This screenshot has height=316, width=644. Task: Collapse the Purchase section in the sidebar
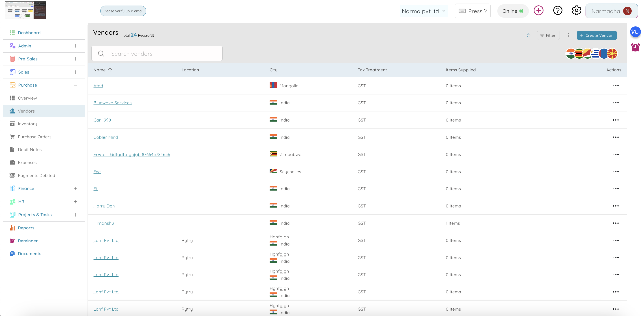[x=75, y=85]
